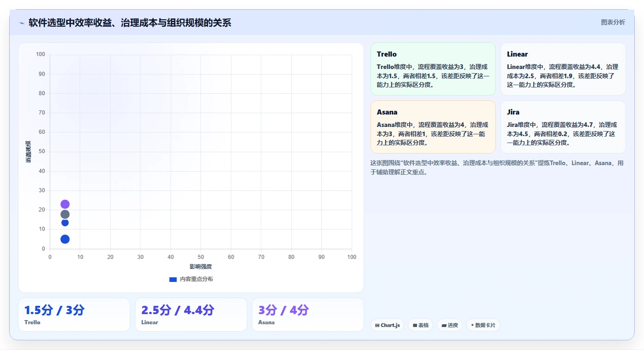Click the Trello label under 1.5分 / 3分
Image resolution: width=644 pixels, height=350 pixels.
click(32, 322)
